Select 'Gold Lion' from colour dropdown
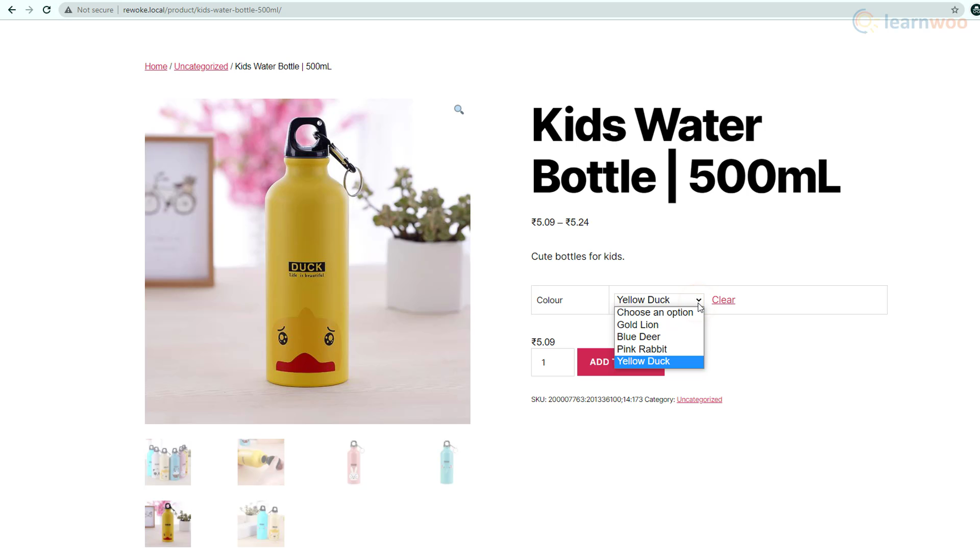980x551 pixels. coord(638,324)
